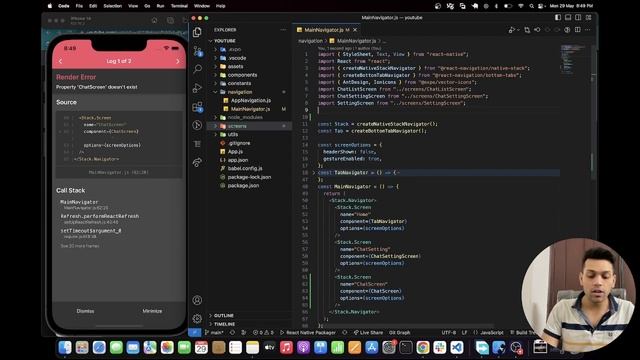
Task: Go to previous log in simulator header
Action: pos(60,61)
